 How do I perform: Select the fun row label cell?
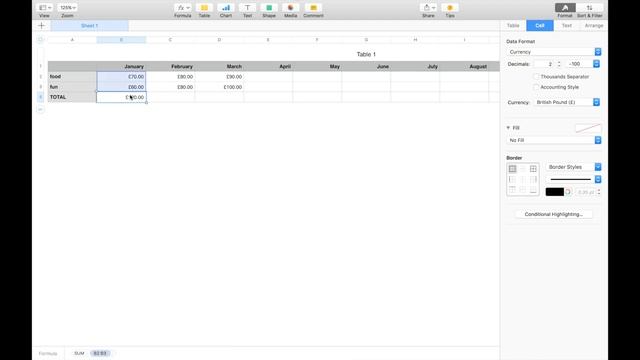point(72,87)
